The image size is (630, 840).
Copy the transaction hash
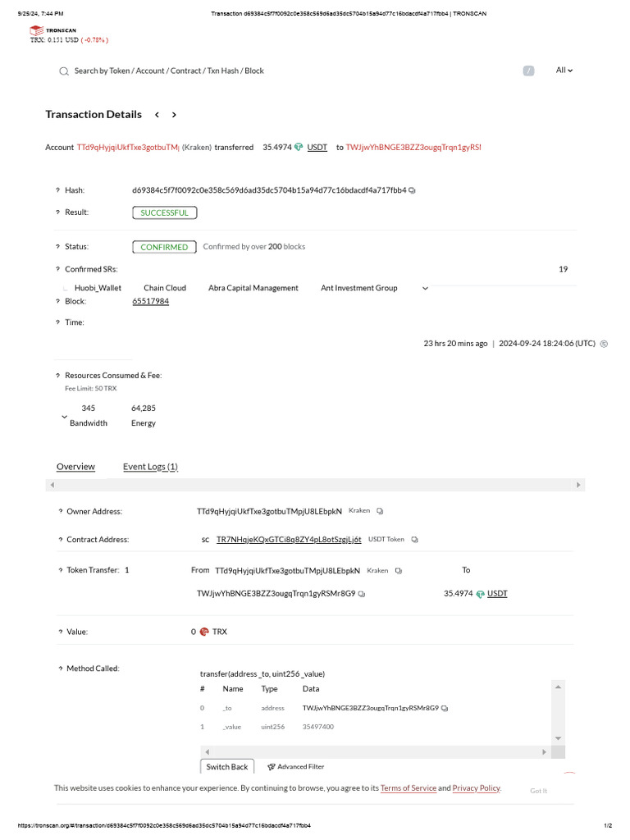pos(412,190)
